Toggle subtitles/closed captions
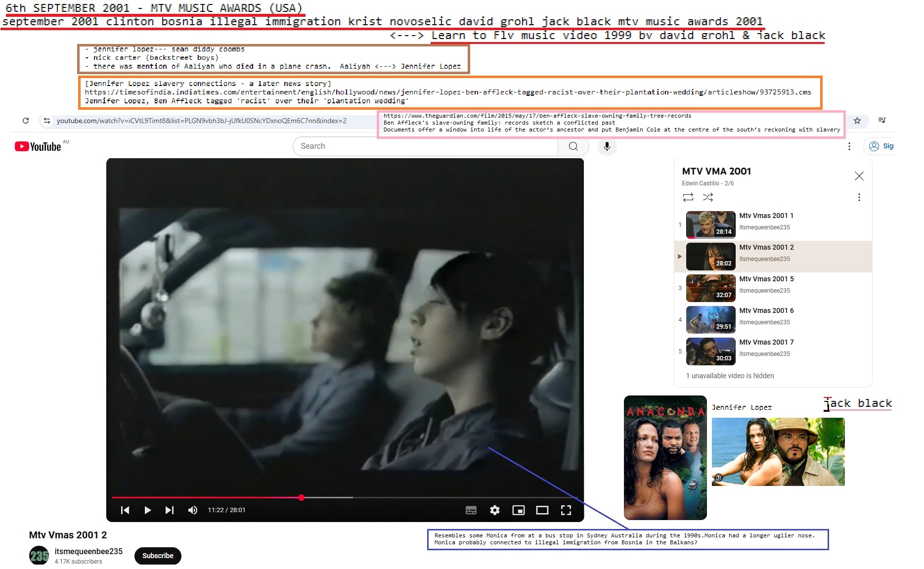Viewport: 924px width, 569px height. click(x=471, y=510)
